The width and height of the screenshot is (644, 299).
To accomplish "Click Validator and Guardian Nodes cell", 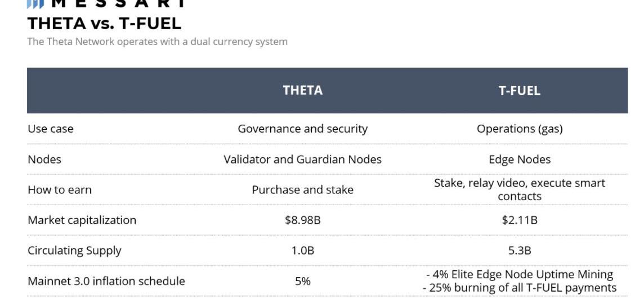I will [303, 159].
